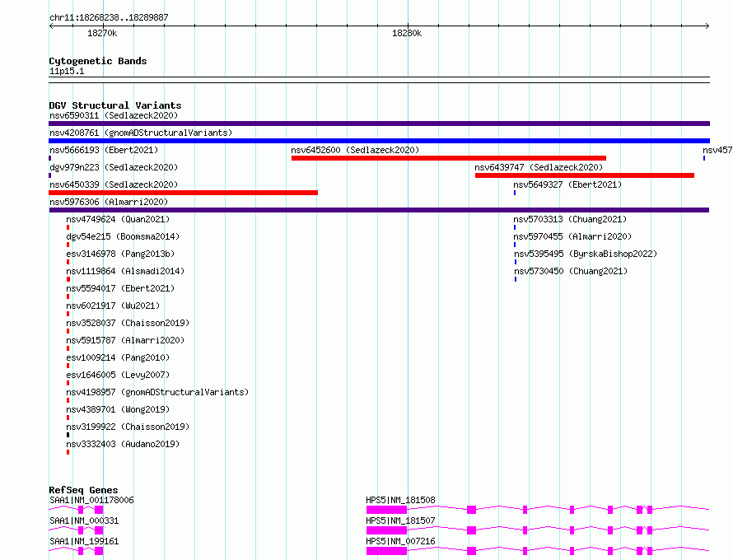Open the nsv5666193 (Ebert2021) variant label
The width and height of the screenshot is (733, 560).
click(104, 150)
